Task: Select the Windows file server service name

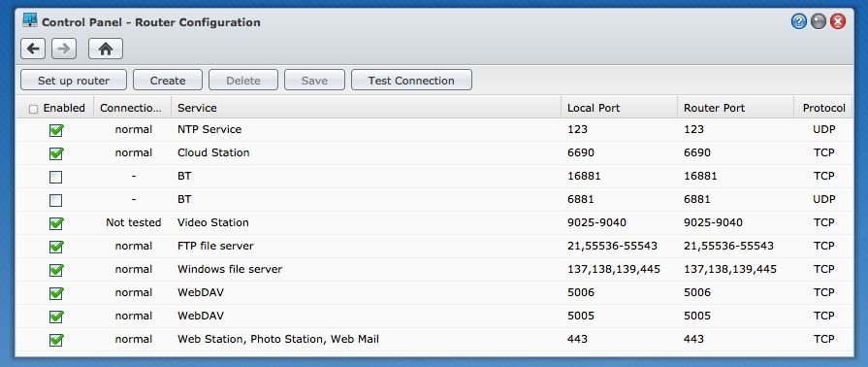Action: [230, 269]
